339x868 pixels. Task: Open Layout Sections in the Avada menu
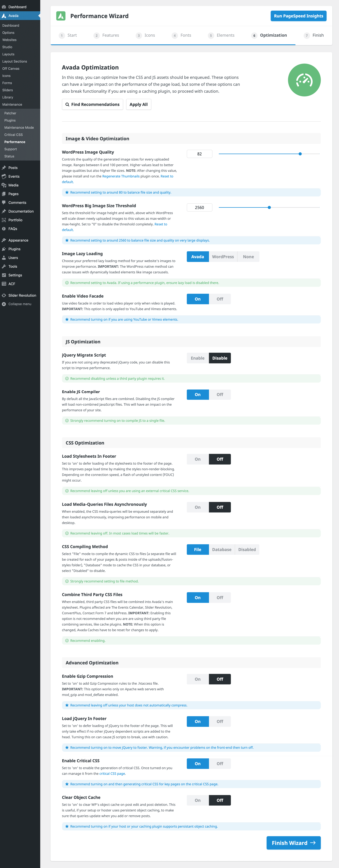[14, 61]
